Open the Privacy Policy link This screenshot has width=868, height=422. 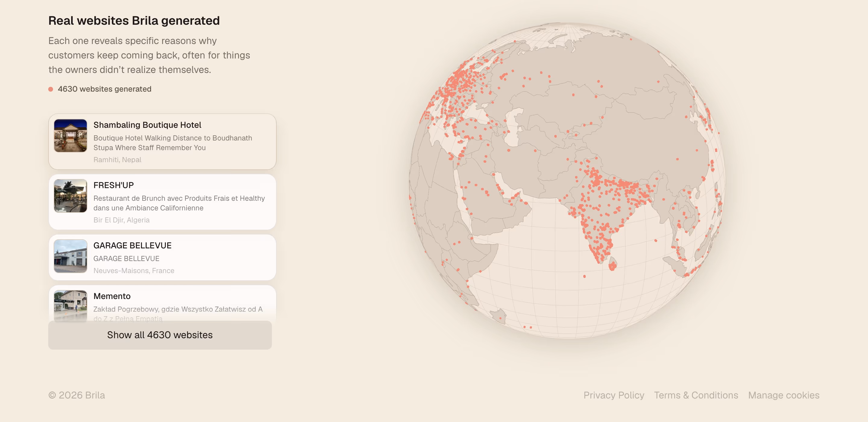[614, 395]
